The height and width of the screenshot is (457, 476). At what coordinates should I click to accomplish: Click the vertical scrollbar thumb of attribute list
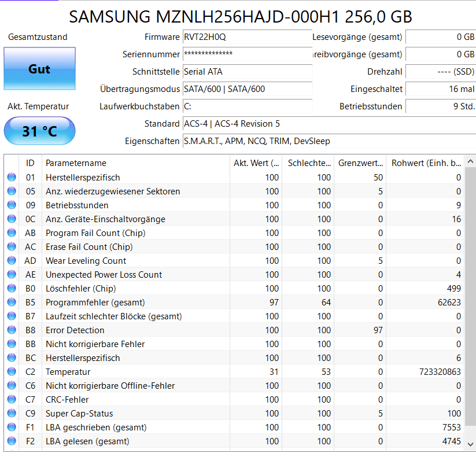click(x=470, y=297)
